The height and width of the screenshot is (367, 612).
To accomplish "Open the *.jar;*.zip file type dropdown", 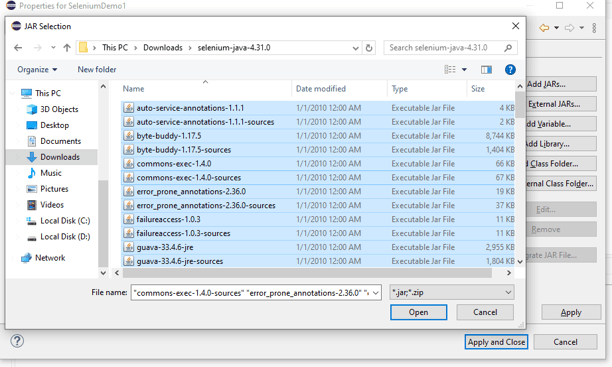I will 452,292.
